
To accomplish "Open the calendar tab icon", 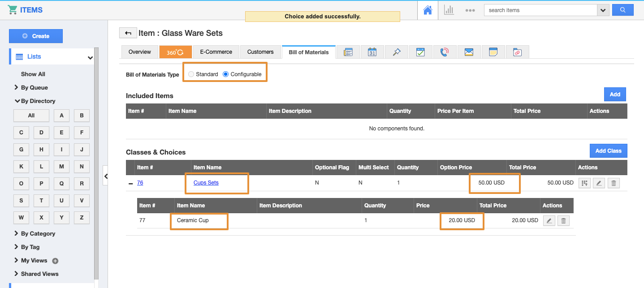I will click(372, 52).
